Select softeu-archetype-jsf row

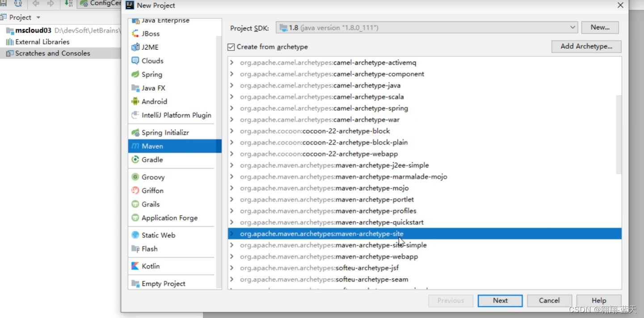click(425, 268)
